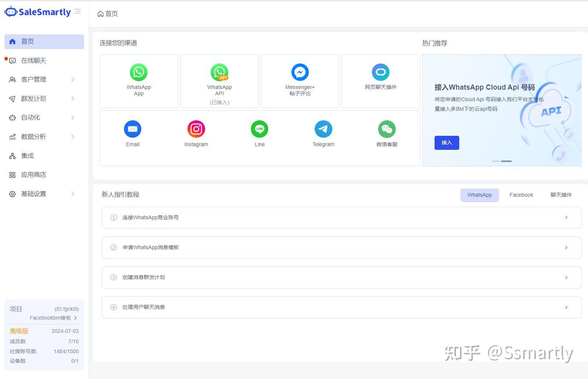Viewport: 588px width, 379px height.
Task: Open the 网页聊天插件 chat widget icon
Action: pyautogui.click(x=381, y=72)
